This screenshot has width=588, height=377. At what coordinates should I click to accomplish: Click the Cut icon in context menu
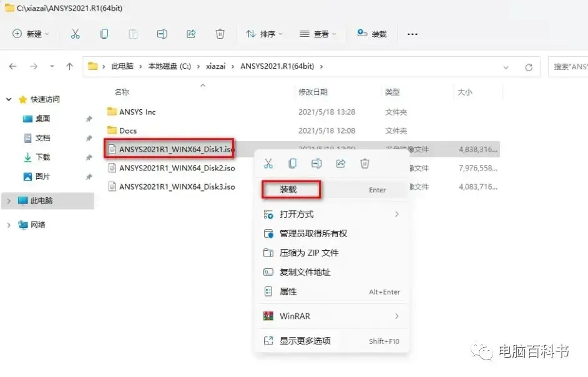click(268, 164)
